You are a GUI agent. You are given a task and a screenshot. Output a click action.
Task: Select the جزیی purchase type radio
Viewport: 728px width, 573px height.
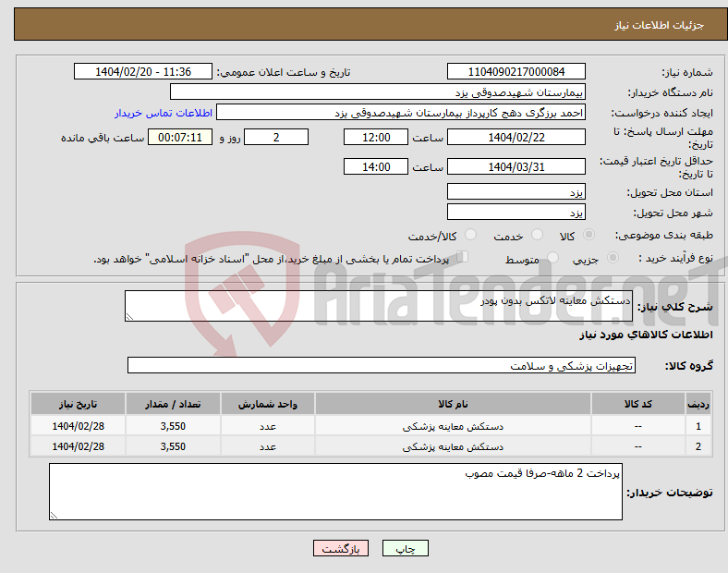tap(613, 258)
